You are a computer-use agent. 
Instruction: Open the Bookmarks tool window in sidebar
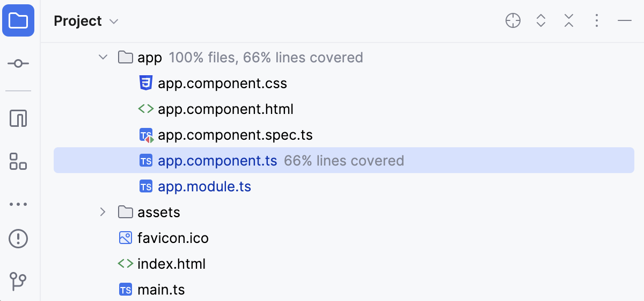tap(18, 118)
